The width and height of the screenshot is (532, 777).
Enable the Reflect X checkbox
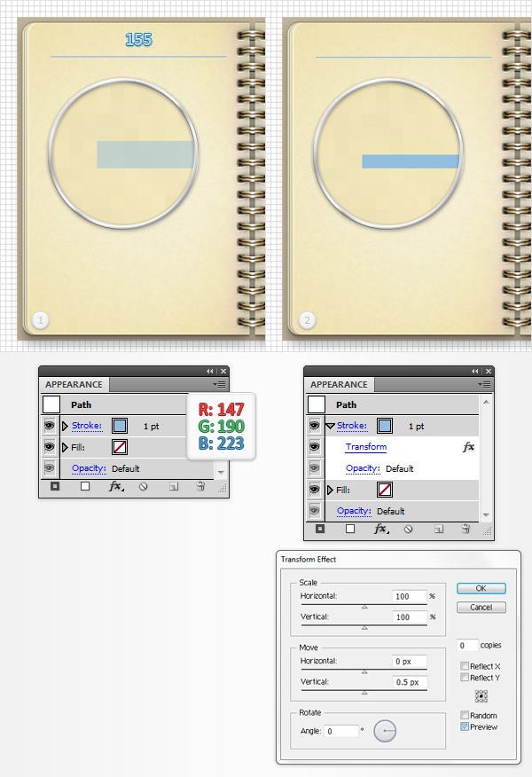click(465, 666)
